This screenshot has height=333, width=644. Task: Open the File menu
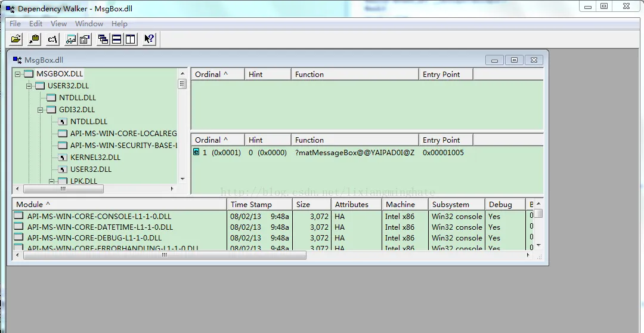pos(15,24)
